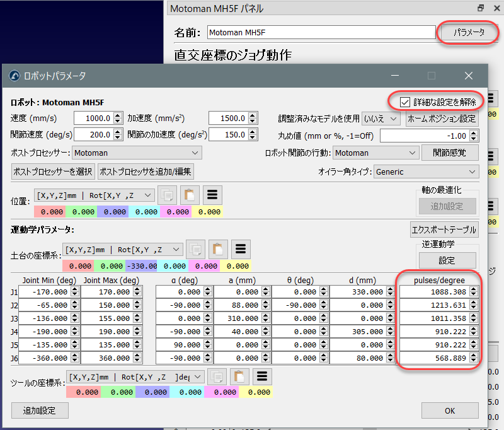The image size is (504, 430).
Task: Click the stepper arrows of 丸め値 field
Action: (474, 136)
